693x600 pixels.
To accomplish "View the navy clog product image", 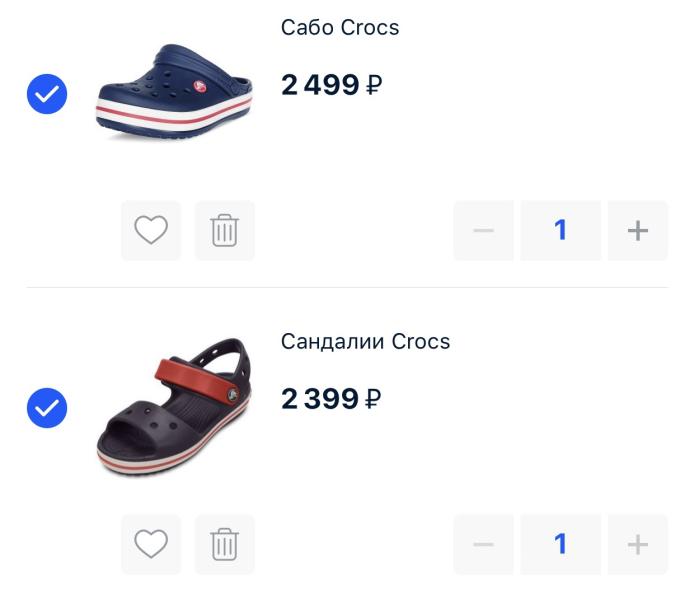I will click(x=174, y=92).
